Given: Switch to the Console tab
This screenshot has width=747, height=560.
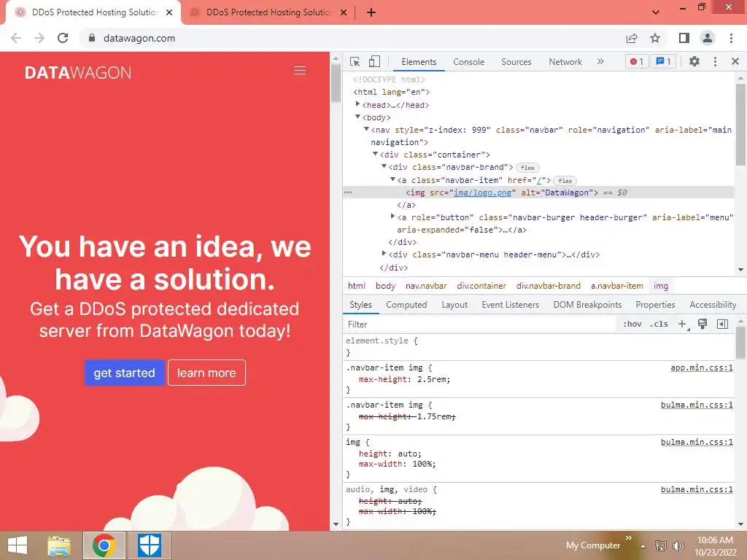Looking at the screenshot, I should click(x=469, y=62).
